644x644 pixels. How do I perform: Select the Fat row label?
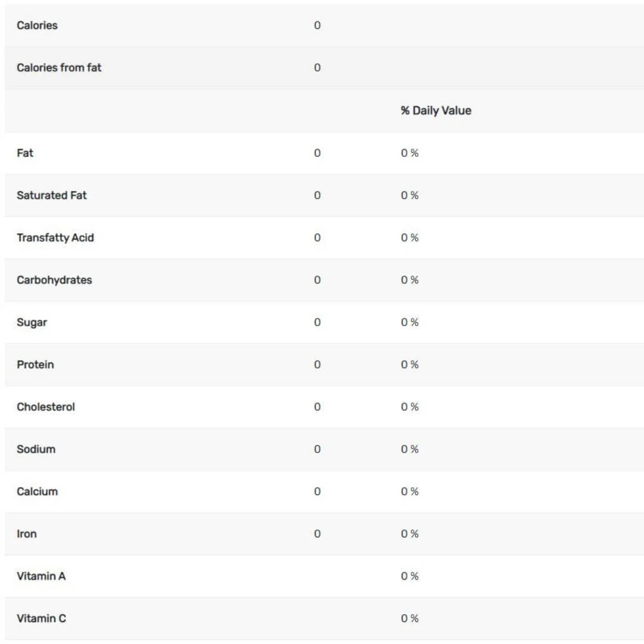point(24,153)
